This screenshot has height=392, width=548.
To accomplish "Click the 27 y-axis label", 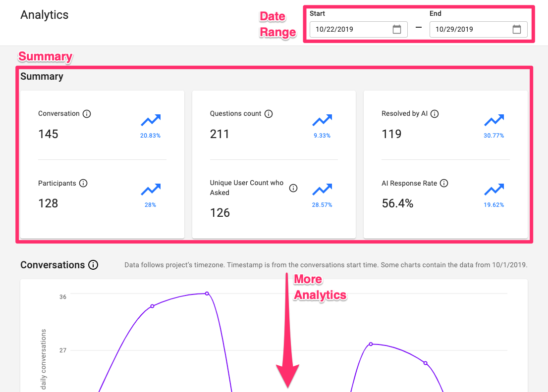I will 63,350.
